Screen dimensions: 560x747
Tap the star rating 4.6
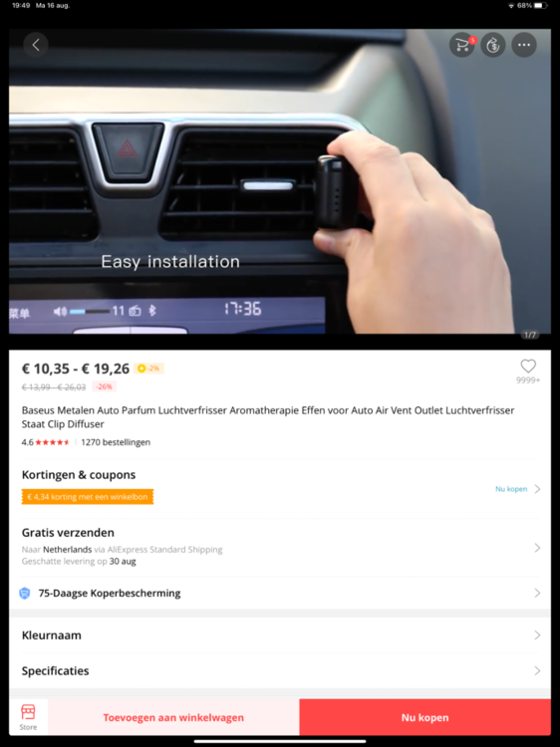45,442
